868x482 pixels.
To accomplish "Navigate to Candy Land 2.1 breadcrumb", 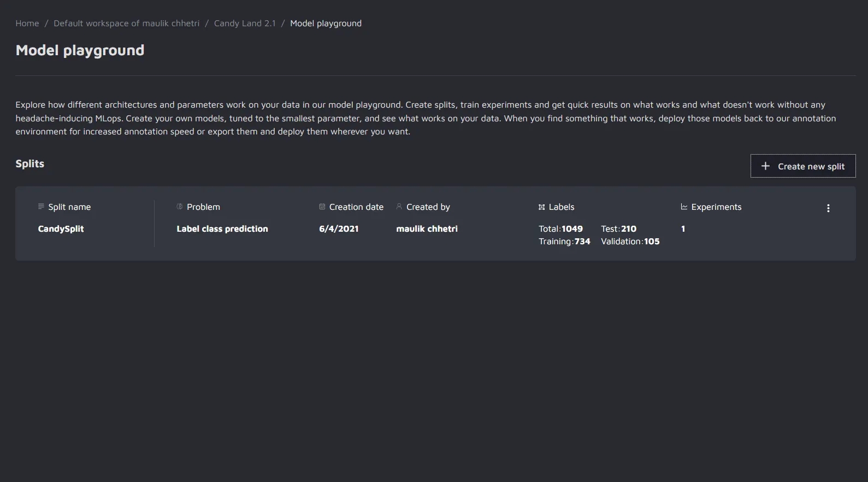I will click(x=245, y=23).
